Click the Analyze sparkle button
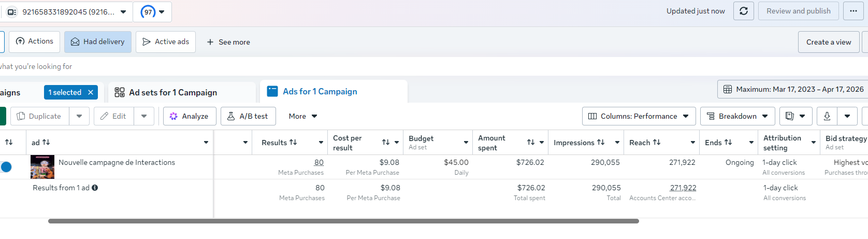 click(189, 116)
